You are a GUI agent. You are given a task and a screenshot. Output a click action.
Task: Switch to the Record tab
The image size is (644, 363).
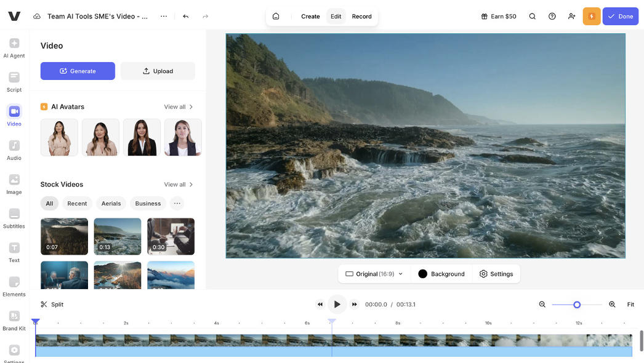coord(362,17)
